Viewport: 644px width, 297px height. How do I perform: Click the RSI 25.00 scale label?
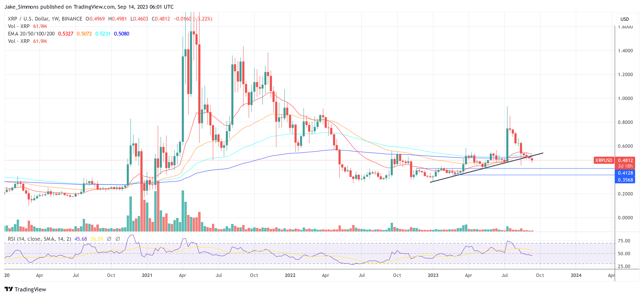(x=624, y=266)
